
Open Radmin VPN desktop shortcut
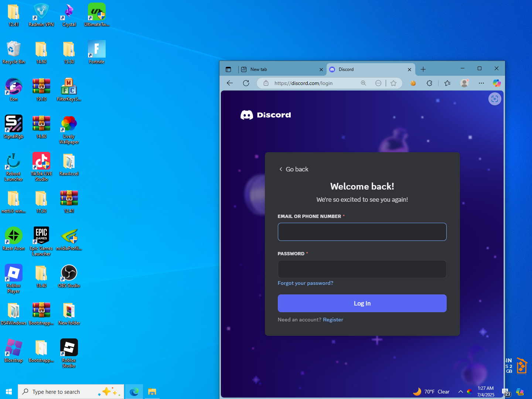tap(41, 15)
